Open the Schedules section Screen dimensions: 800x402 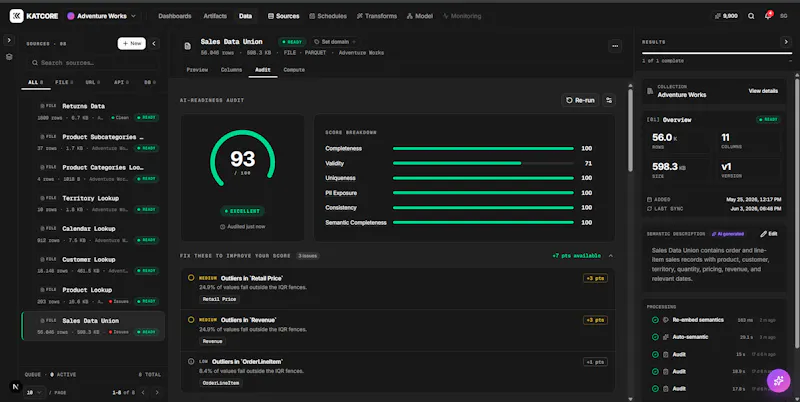(328, 16)
